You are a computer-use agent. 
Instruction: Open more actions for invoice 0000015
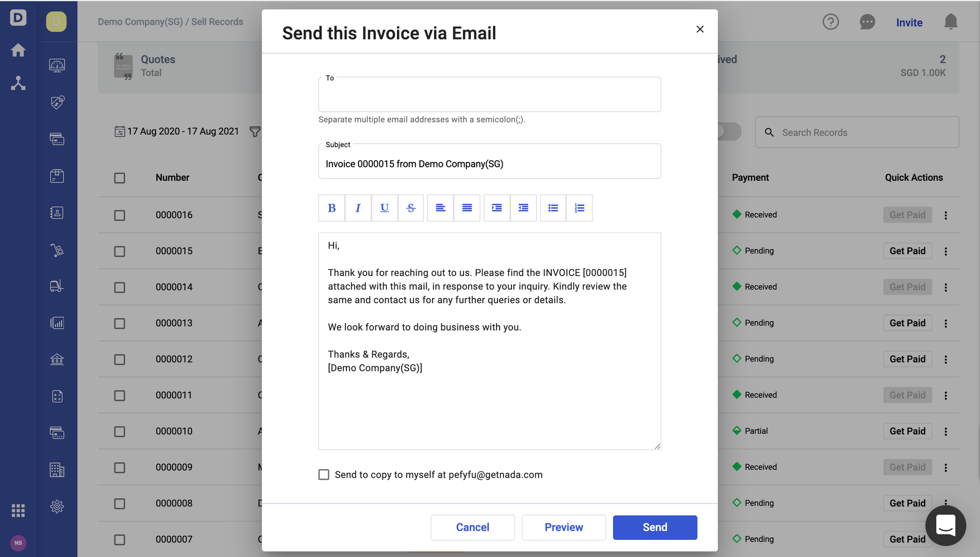pos(946,251)
